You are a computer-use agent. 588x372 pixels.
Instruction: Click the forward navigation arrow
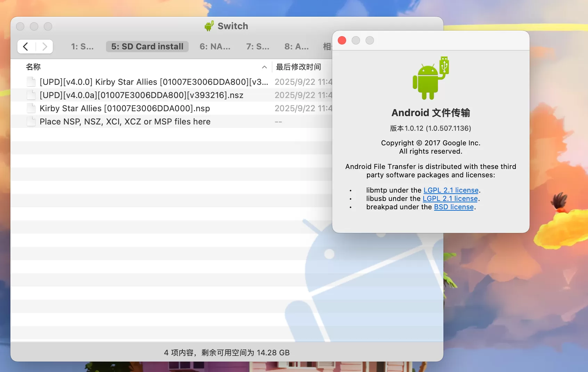tap(44, 46)
